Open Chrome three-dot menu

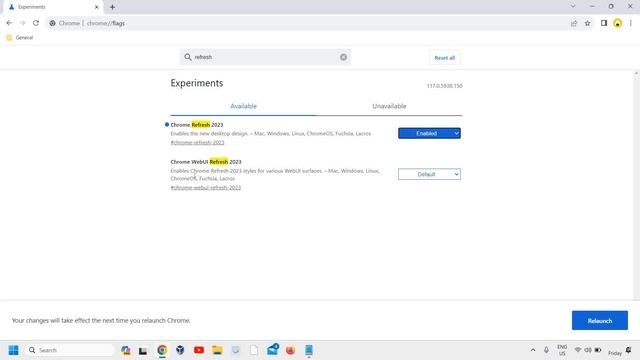pos(631,23)
